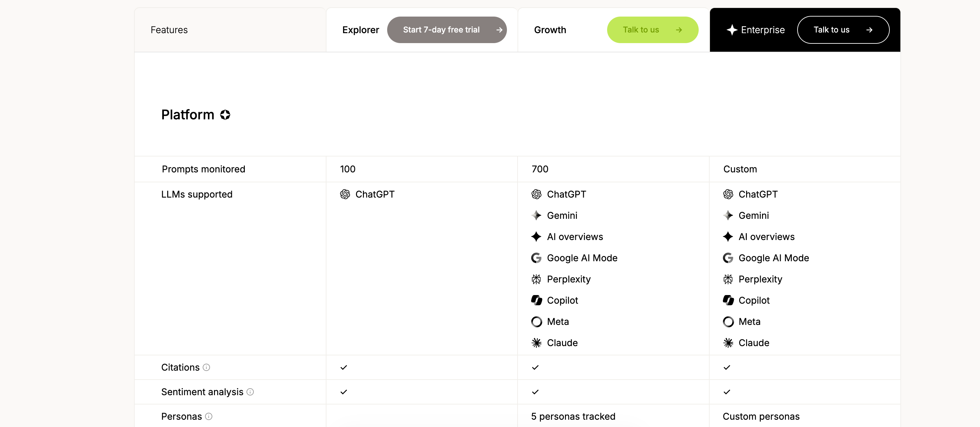Select the Perplexity icon in the Growth column
The height and width of the screenshot is (427, 980).
click(536, 279)
